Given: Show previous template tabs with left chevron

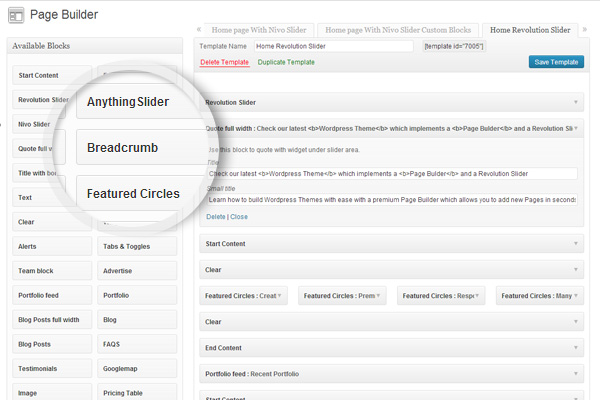Looking at the screenshot, I should [199, 29].
